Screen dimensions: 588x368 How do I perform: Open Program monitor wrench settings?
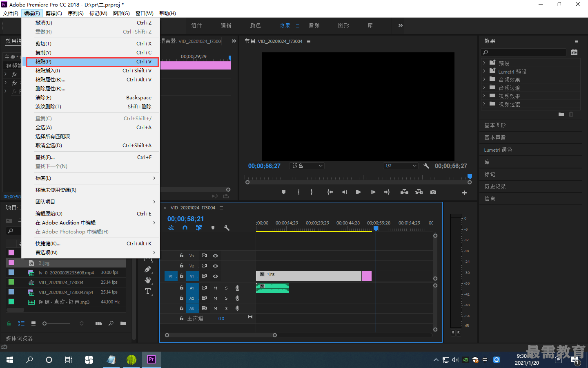(426, 166)
